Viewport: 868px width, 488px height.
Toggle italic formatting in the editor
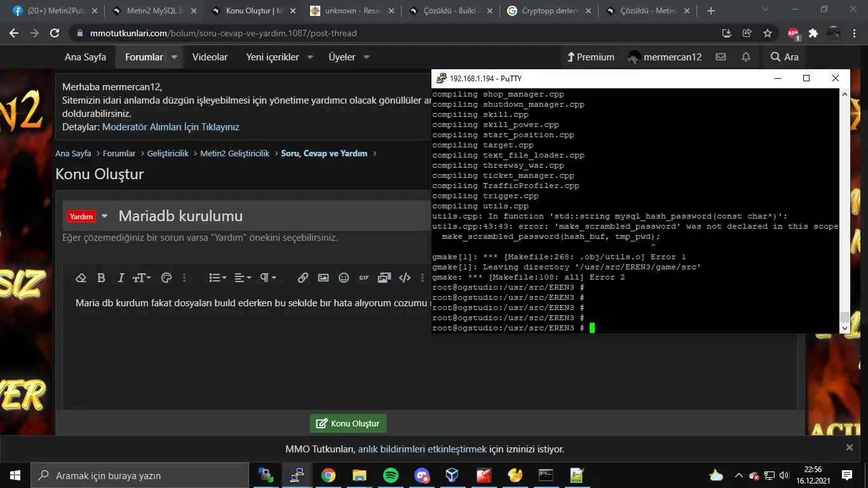tap(121, 278)
